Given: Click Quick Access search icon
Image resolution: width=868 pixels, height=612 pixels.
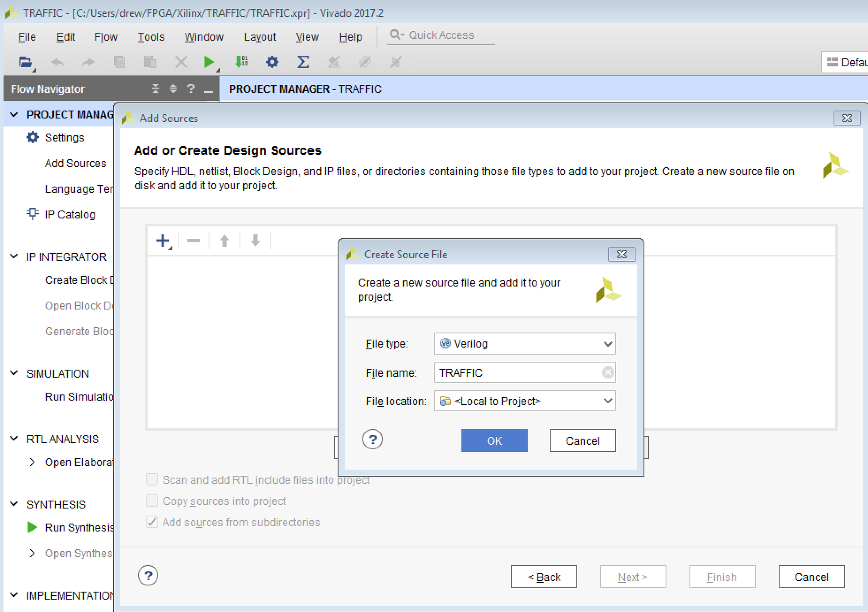Looking at the screenshot, I should [396, 34].
